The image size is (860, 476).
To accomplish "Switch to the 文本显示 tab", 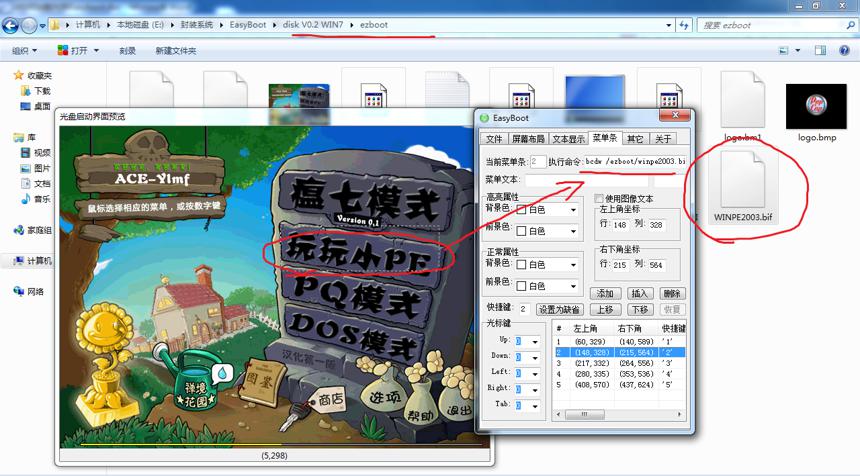I will click(x=568, y=139).
